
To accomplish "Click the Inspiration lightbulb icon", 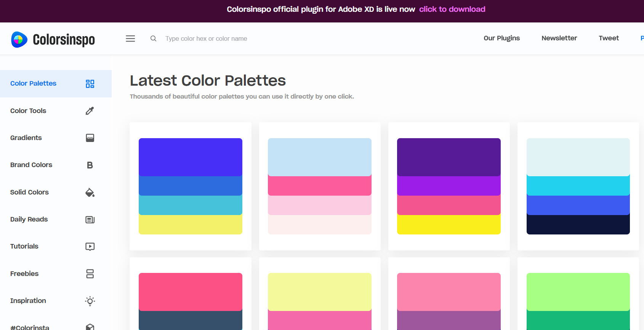I will (x=90, y=301).
